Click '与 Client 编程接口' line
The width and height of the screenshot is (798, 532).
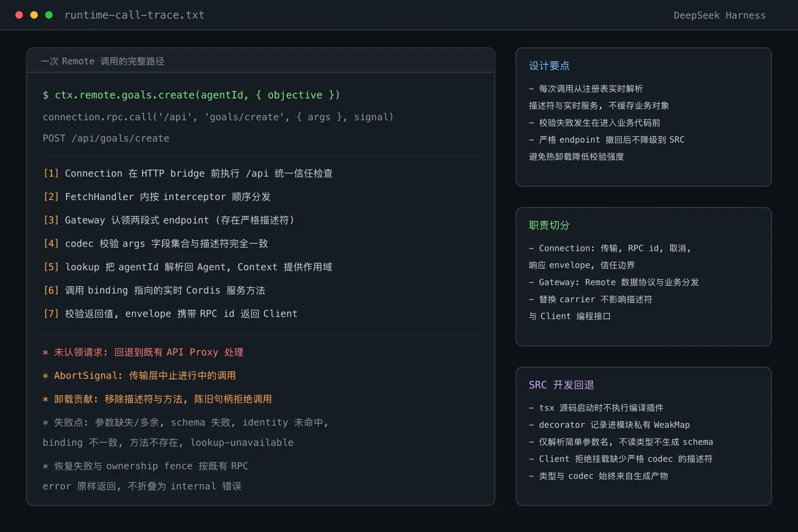click(570, 317)
